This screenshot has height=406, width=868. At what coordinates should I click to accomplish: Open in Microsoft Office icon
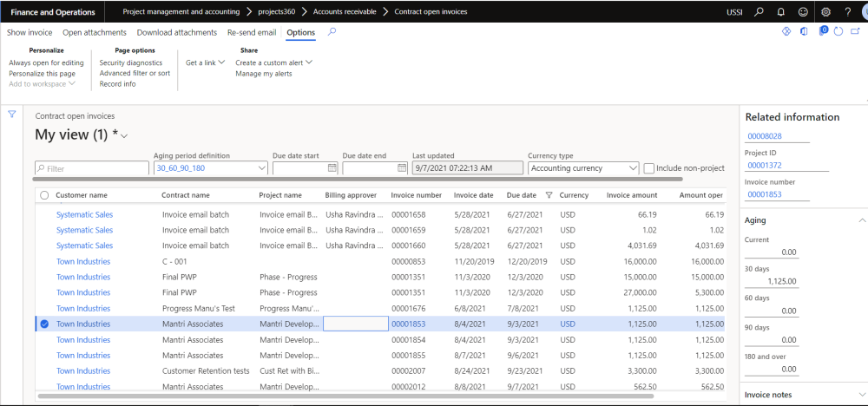click(804, 32)
